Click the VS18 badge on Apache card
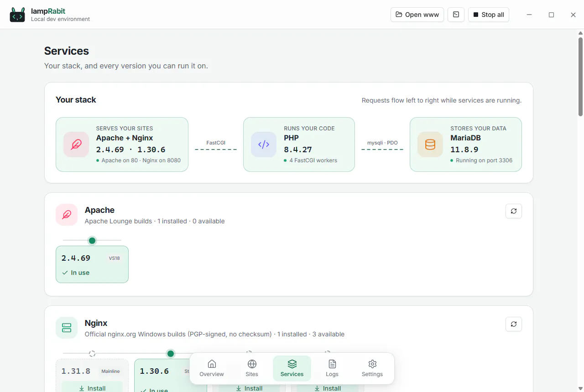The image size is (584, 392). (x=114, y=258)
